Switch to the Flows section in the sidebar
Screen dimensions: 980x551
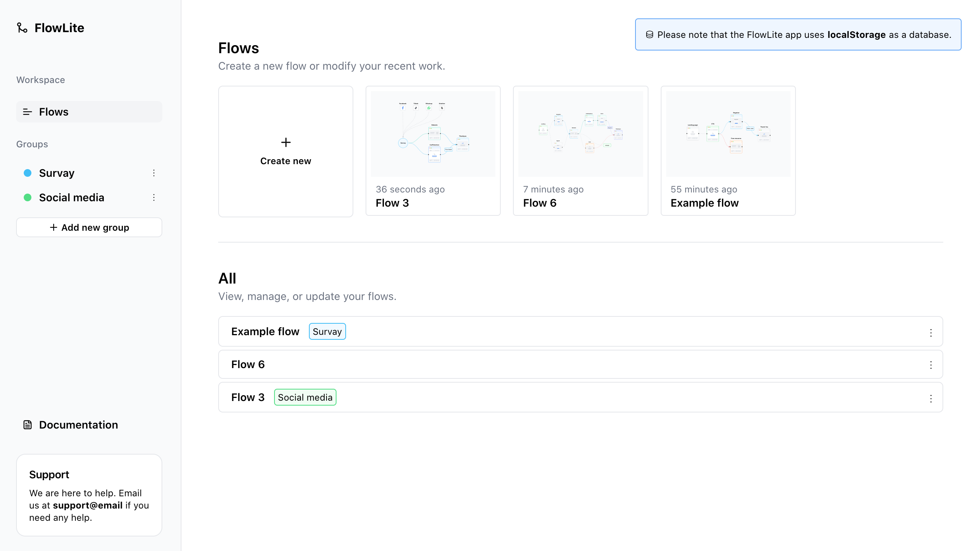[x=53, y=112]
